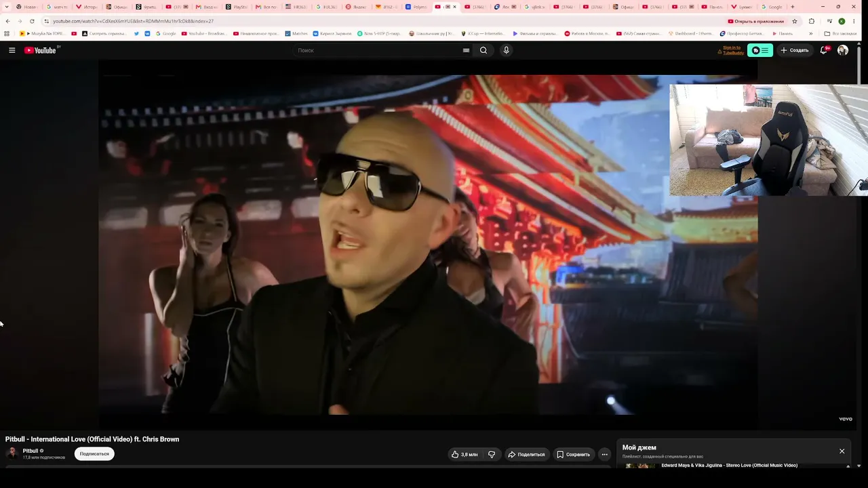868x488 pixels.
Task: Open the Профессор Беттинг bookmark
Action: pos(743,33)
